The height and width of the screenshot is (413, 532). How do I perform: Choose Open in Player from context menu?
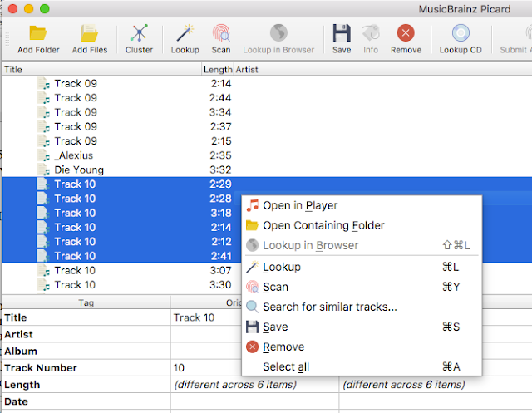click(x=362, y=205)
